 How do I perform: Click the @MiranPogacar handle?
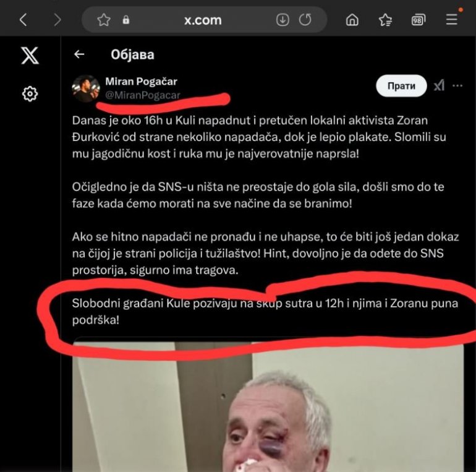pyautogui.click(x=143, y=95)
